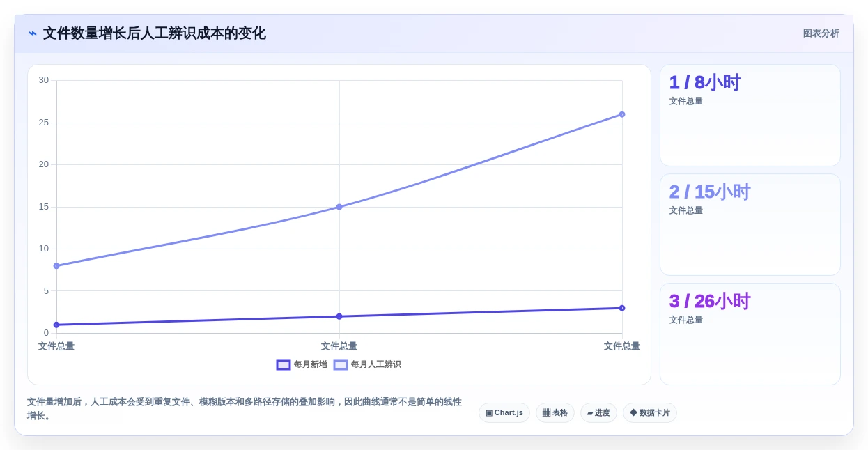The image size is (868, 450).
Task: Click the 每月新增 data point at value 2
Action: click(339, 316)
